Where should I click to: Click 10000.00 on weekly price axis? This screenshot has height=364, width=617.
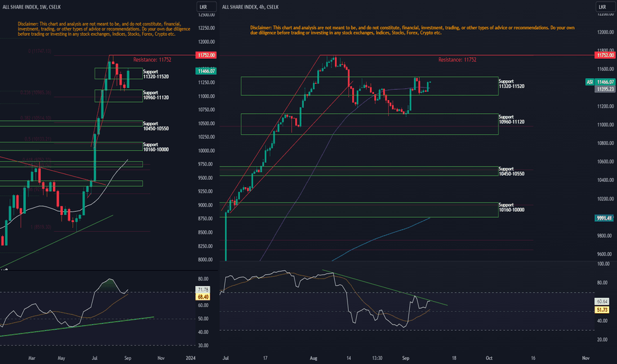(207, 151)
